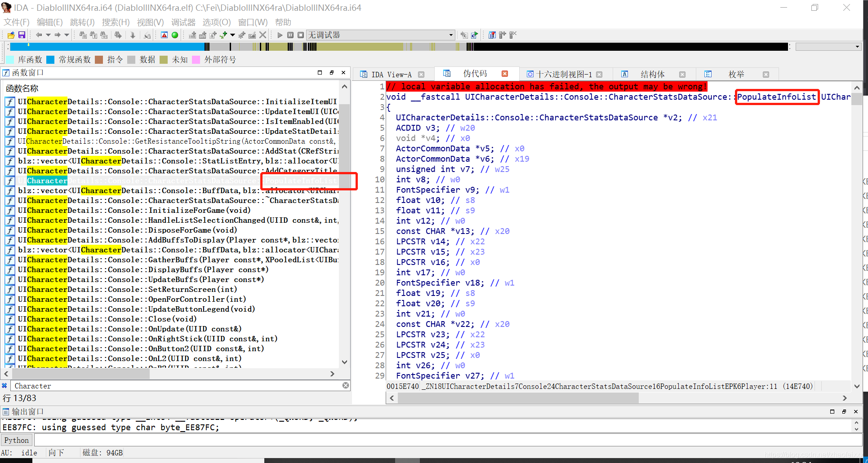
Task: Switch to the 枚举 tab
Action: (736, 75)
